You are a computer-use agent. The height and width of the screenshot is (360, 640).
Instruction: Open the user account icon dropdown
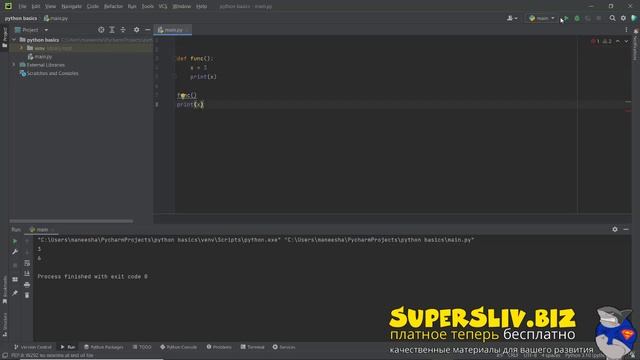(x=512, y=18)
